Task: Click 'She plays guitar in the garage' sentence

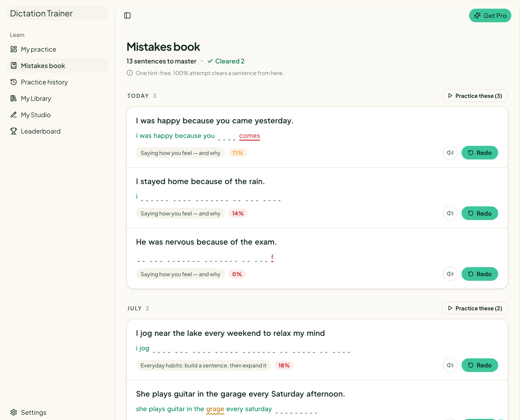Action: (x=240, y=394)
